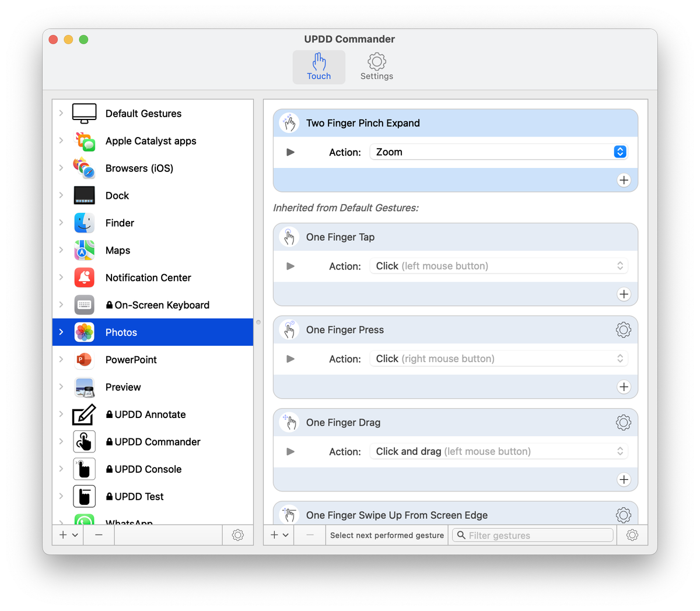
Task: Open the add-gesture dropdown arrow
Action: point(285,535)
